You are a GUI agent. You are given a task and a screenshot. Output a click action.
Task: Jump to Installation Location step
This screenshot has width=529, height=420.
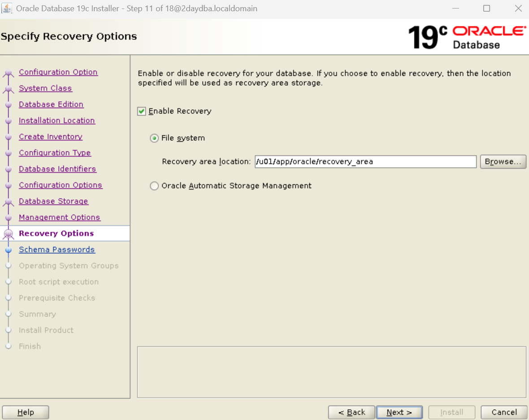(x=56, y=121)
